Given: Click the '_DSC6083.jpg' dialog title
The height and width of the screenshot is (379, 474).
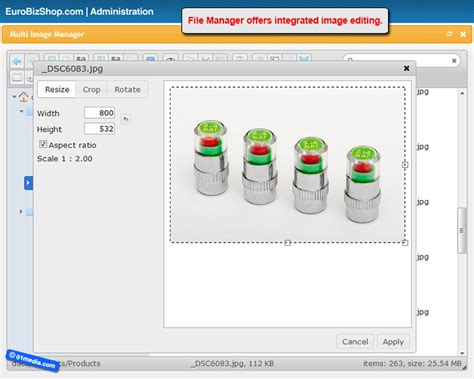Looking at the screenshot, I should 72,69.
